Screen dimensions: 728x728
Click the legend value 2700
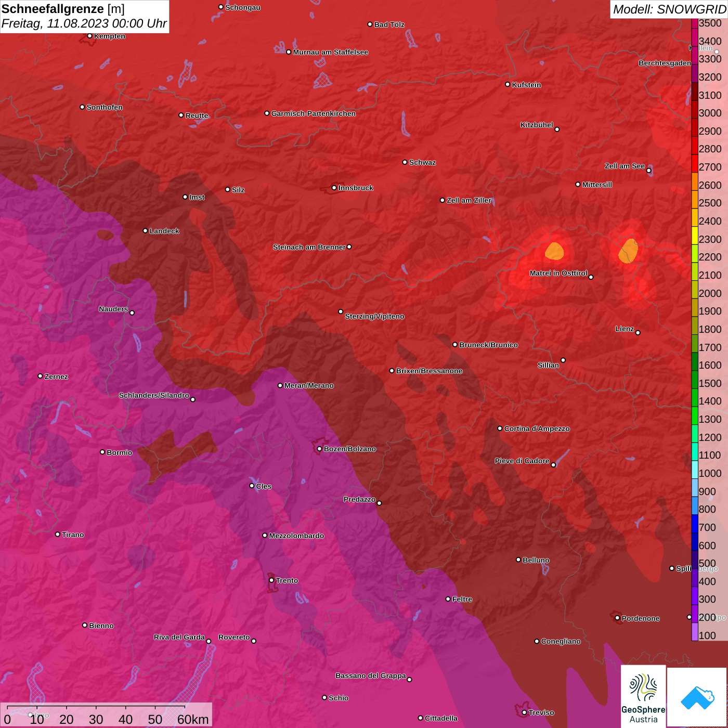(710, 167)
